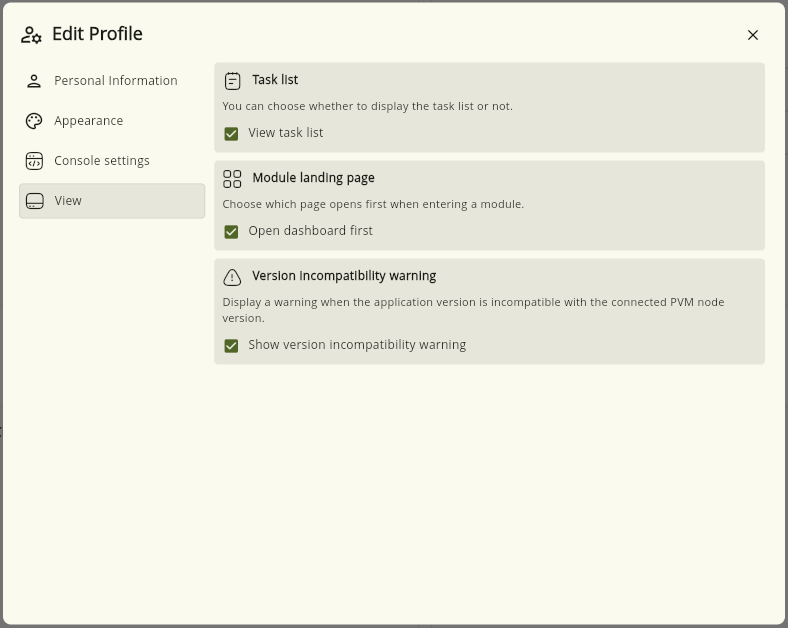
Task: Click the Appearance palette icon
Action: [x=34, y=121]
